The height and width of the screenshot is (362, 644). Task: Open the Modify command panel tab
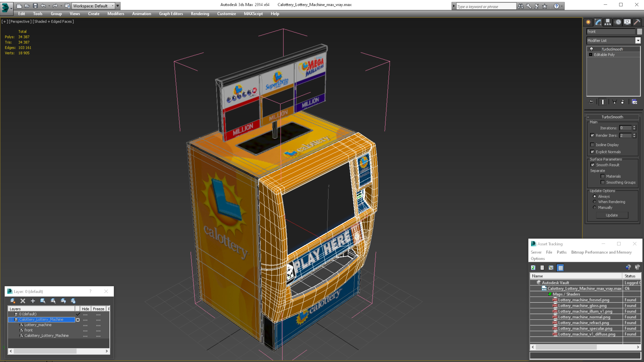tap(598, 22)
